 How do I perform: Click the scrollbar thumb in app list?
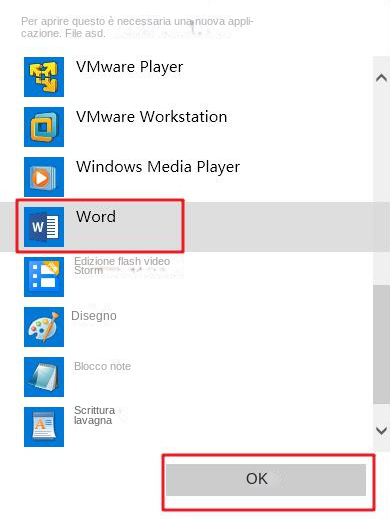381,344
